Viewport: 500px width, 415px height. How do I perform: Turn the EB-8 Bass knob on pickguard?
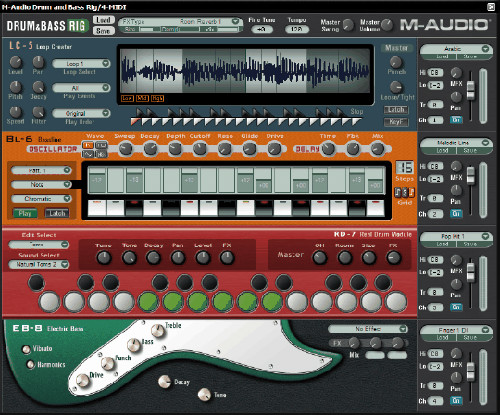click(x=134, y=346)
